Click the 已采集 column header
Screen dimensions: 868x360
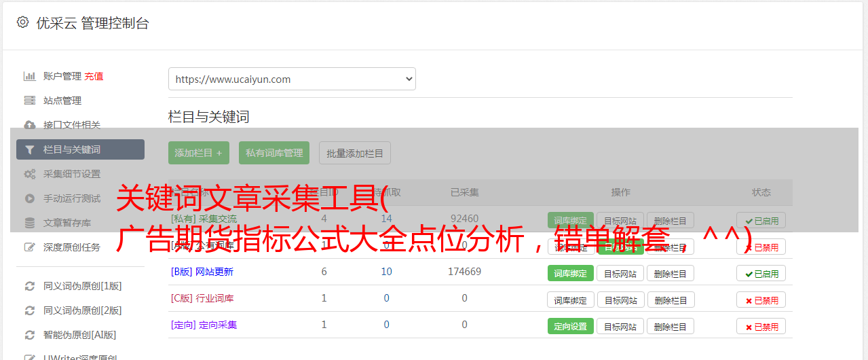(x=465, y=192)
